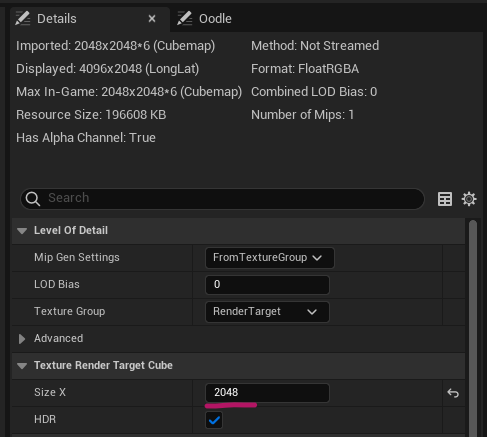Click the search magnifier icon
Viewport: 487px width, 437px height.
[x=33, y=199]
